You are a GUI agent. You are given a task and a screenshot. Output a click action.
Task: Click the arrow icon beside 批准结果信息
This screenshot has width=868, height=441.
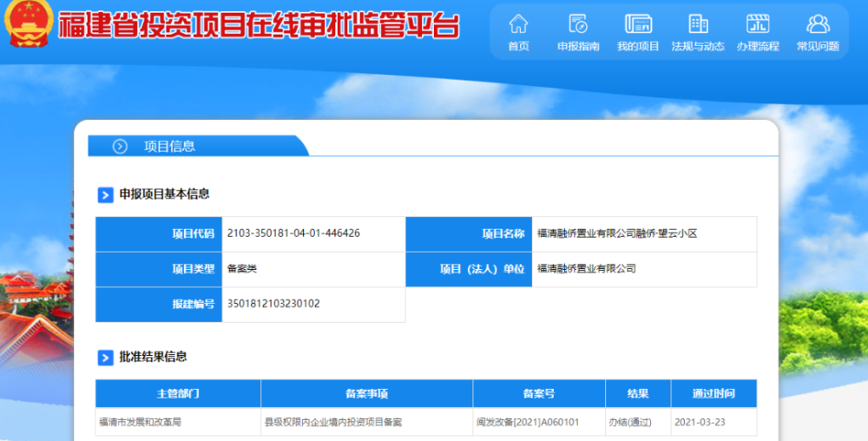[105, 358]
